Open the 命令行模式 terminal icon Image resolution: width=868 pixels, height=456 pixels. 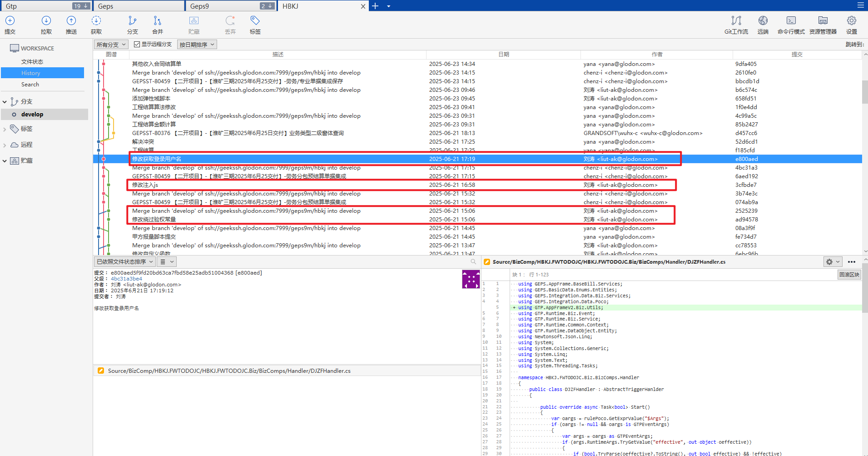791,21
